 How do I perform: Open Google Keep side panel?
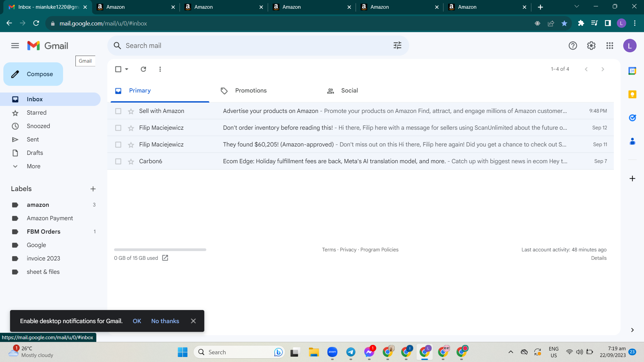point(632,95)
